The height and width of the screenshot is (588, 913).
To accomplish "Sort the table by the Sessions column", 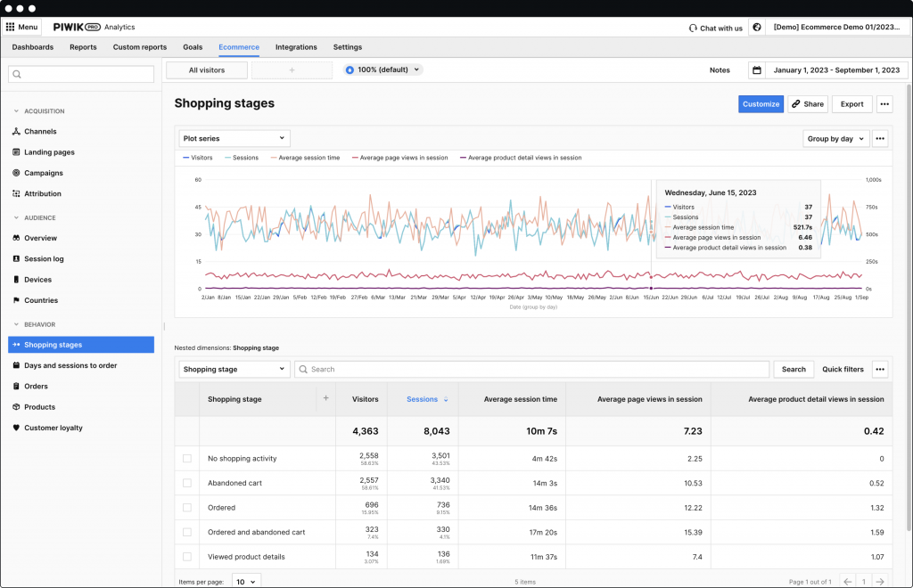I will pos(427,399).
